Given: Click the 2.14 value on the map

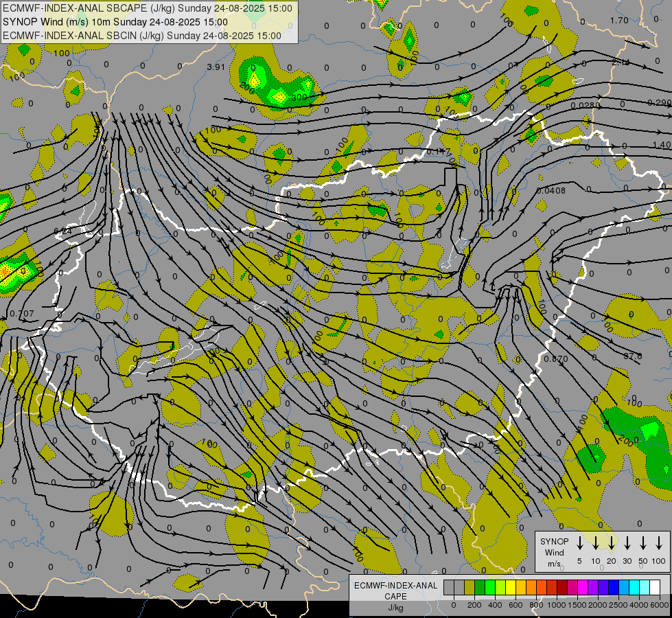Looking at the screenshot, I should pos(621,62).
